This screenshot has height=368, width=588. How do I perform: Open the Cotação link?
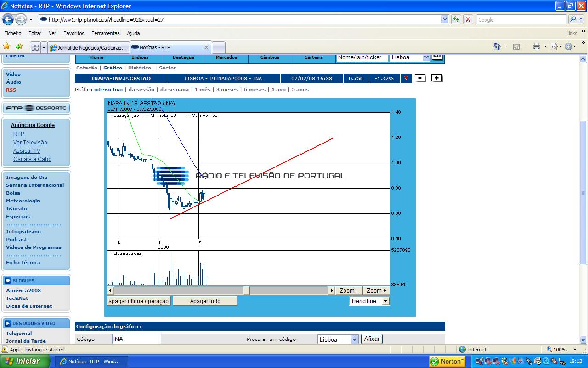coord(87,68)
